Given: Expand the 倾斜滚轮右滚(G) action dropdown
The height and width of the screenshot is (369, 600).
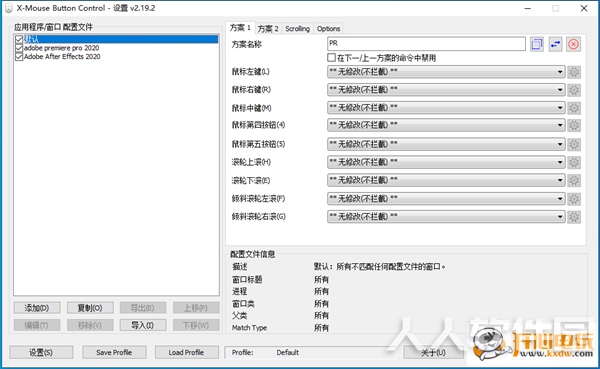Looking at the screenshot, I should coord(446,217).
